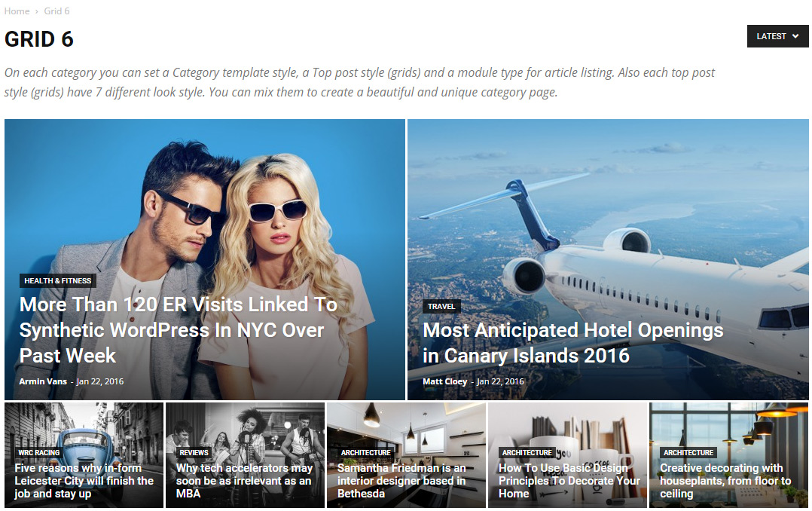Click the Home breadcrumb link
Viewport: 812px width, 511px height.
pyautogui.click(x=17, y=11)
